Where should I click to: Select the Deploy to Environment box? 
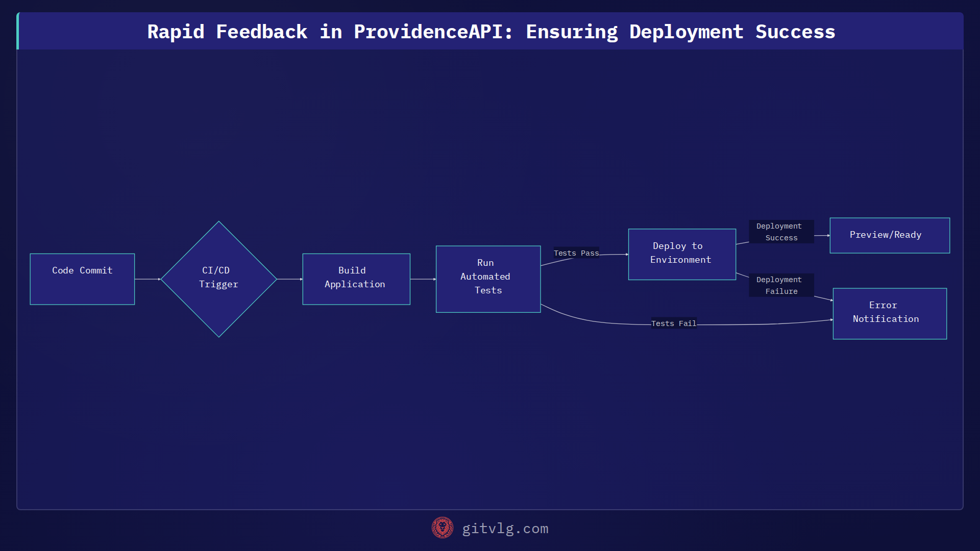(x=682, y=254)
